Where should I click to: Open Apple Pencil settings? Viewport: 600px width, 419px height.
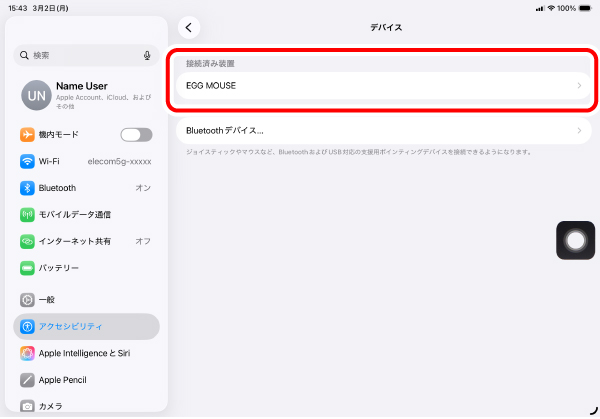click(x=86, y=380)
